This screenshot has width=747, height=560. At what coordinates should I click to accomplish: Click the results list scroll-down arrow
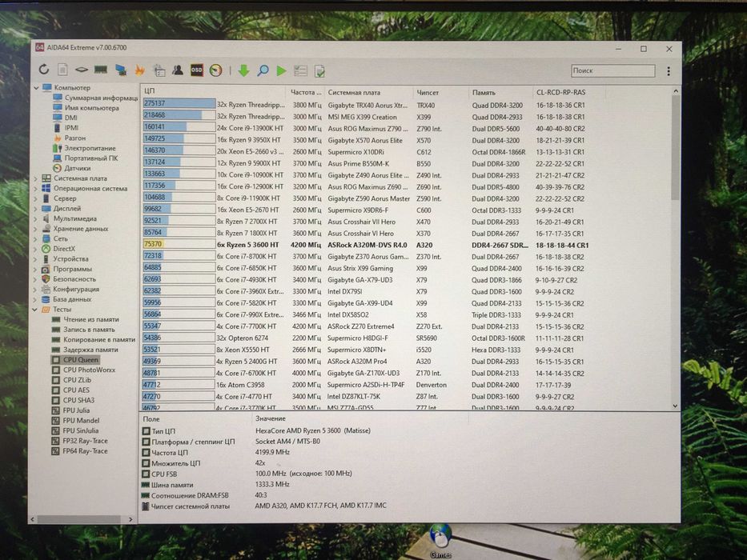pos(675,406)
